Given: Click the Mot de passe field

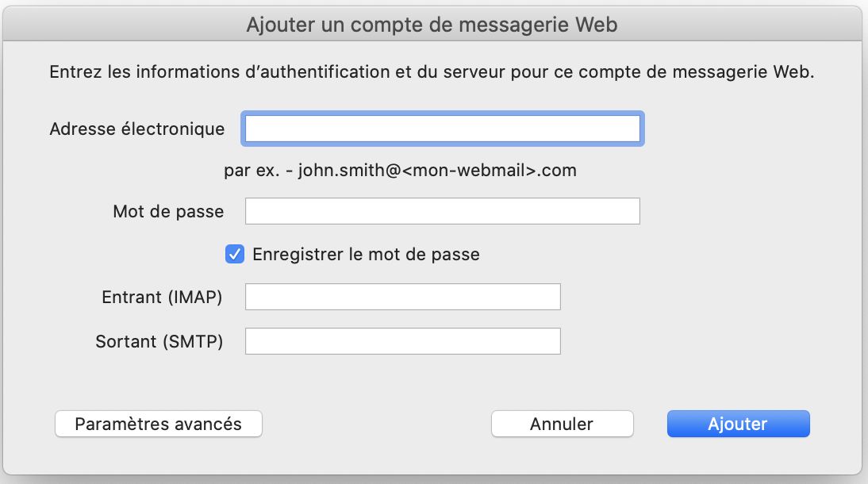Looking at the screenshot, I should pyautogui.click(x=441, y=211).
